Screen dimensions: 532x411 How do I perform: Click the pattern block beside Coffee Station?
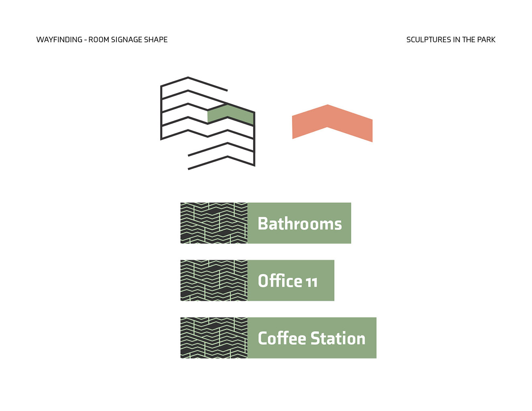coord(214,338)
